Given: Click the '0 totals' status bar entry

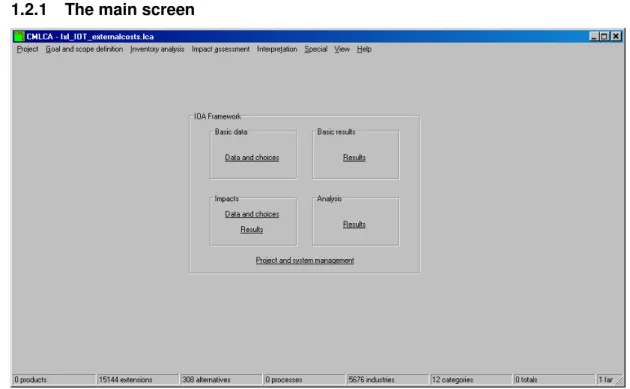Looking at the screenshot, I should point(554,379).
